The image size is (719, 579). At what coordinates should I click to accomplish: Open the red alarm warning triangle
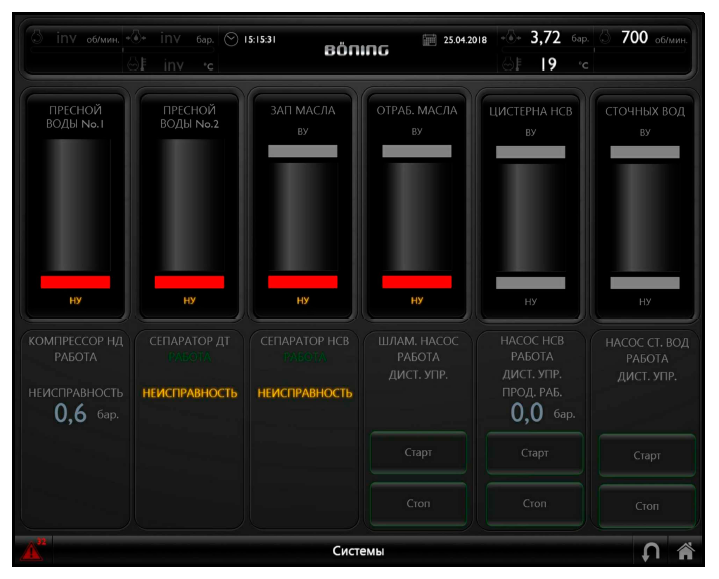coord(34,549)
